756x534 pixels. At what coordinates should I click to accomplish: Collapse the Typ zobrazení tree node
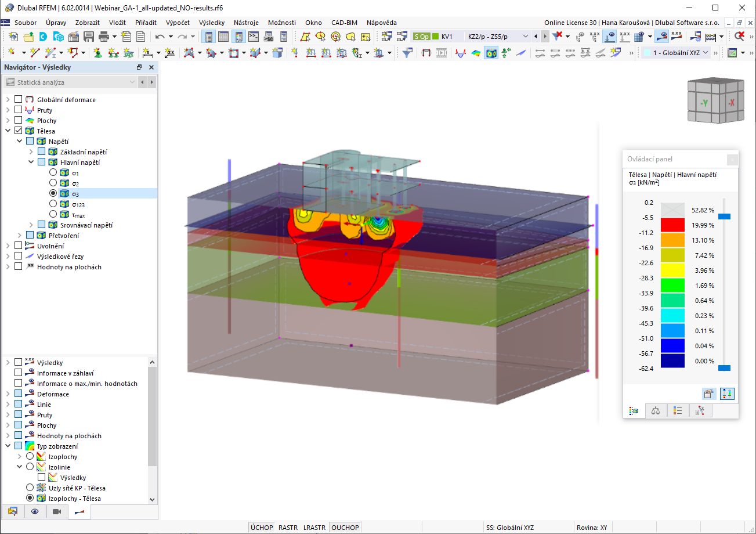click(8, 446)
